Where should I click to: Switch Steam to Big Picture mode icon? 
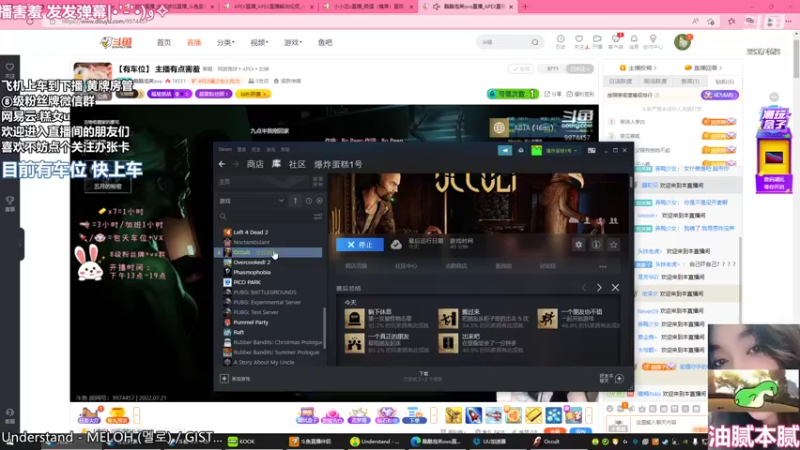[591, 151]
